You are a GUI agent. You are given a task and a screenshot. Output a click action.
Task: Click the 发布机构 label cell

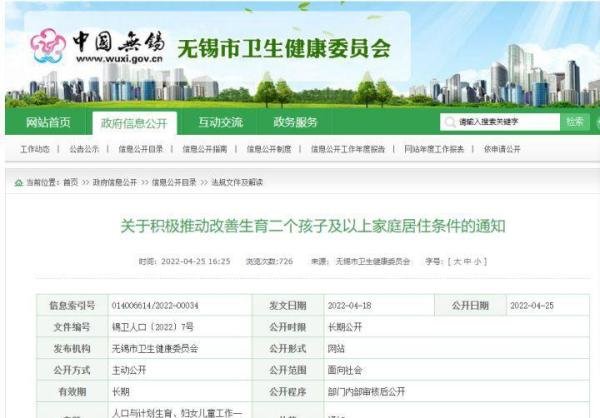[72, 348]
